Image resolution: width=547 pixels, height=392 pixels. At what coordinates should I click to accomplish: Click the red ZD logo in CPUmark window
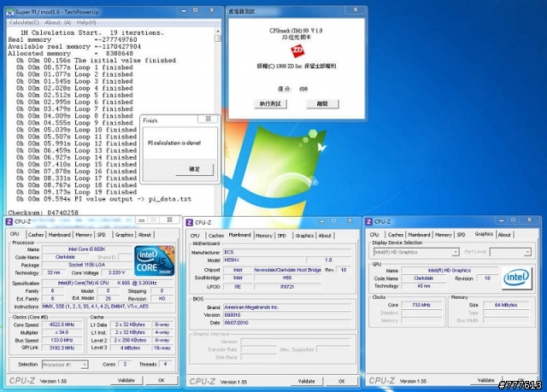(x=297, y=51)
